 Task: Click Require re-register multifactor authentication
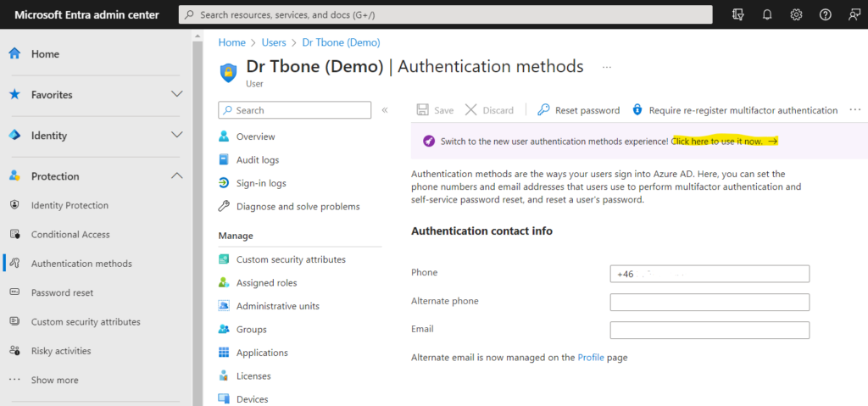pyautogui.click(x=735, y=110)
